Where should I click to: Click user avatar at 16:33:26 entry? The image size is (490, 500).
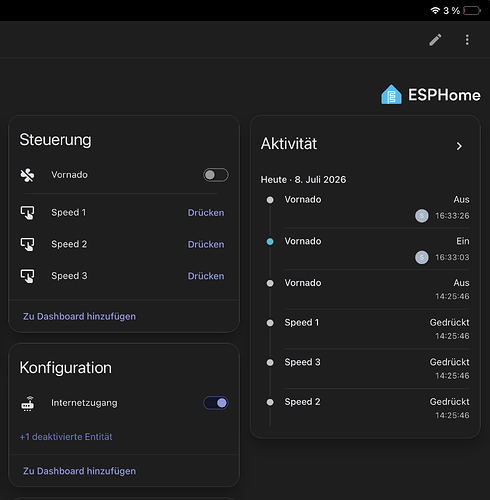pyautogui.click(x=422, y=216)
